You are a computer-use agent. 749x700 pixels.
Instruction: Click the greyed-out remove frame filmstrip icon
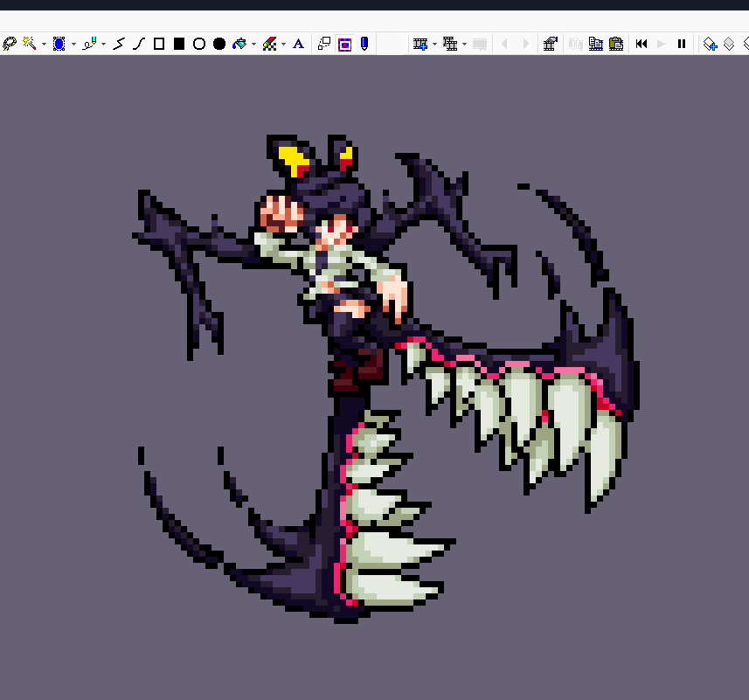click(x=480, y=45)
